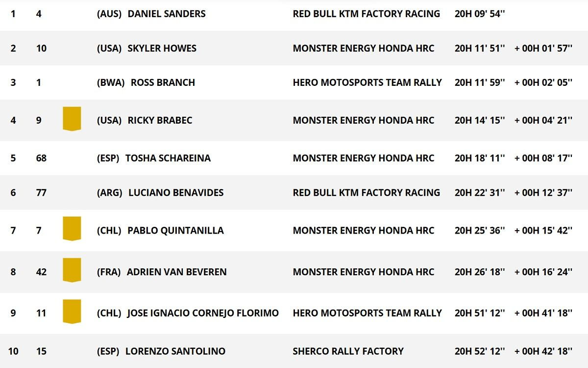This screenshot has height=368, width=588.
Task: Click the total time 20H 52' 12''
Action: [x=479, y=351]
